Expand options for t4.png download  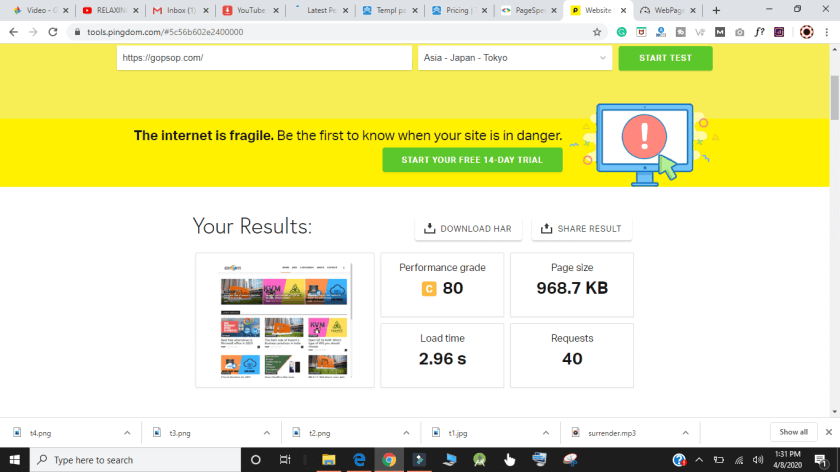pyautogui.click(x=127, y=433)
